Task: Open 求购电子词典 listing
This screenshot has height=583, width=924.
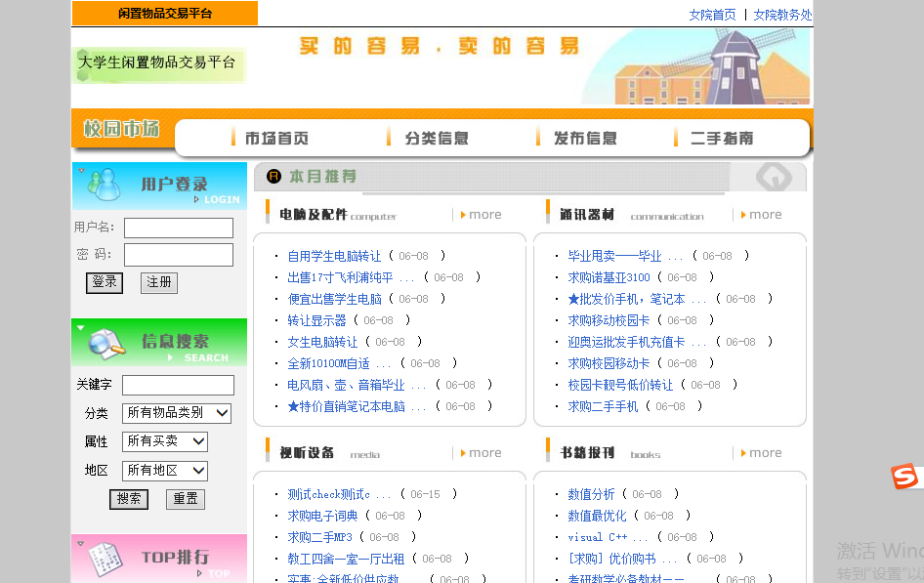Action: coord(322,516)
